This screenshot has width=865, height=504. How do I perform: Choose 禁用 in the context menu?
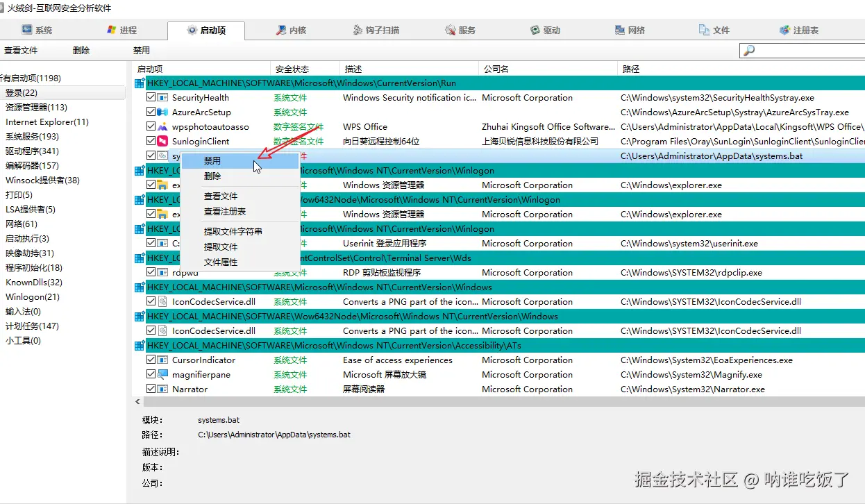click(240, 161)
